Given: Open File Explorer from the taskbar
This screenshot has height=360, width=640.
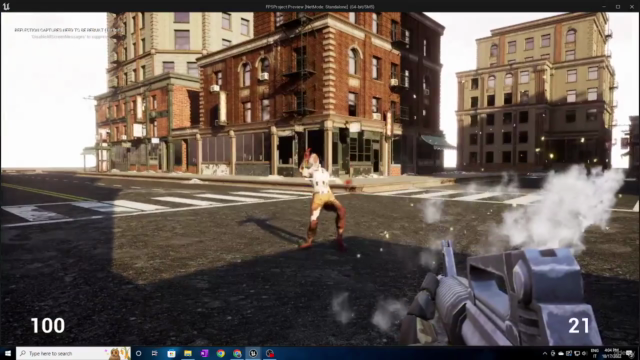Looking at the screenshot, I should 188,353.
